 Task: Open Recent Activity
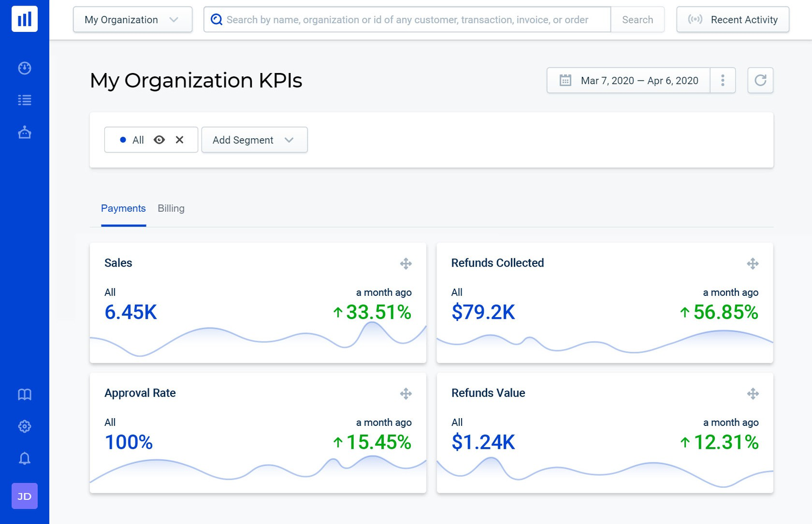coord(732,19)
